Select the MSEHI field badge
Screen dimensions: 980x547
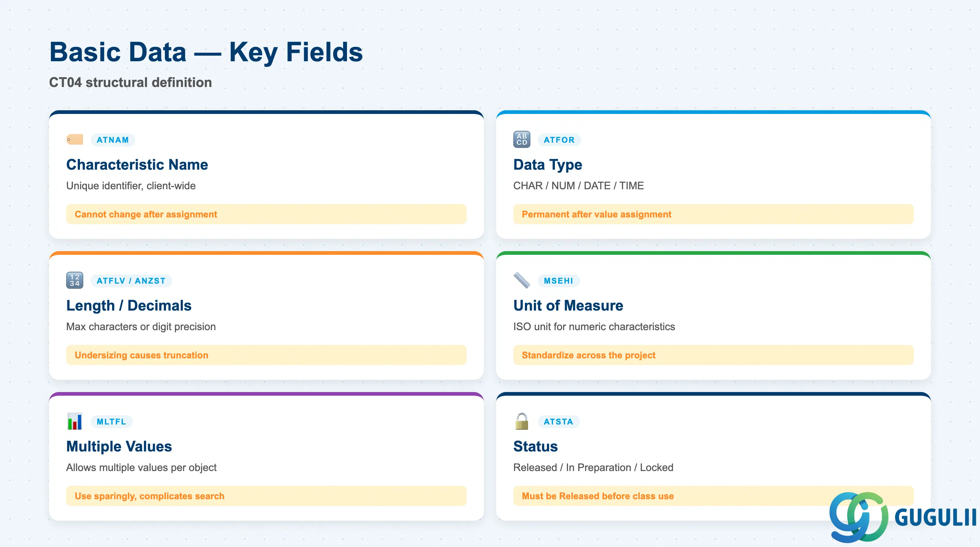[x=559, y=281]
